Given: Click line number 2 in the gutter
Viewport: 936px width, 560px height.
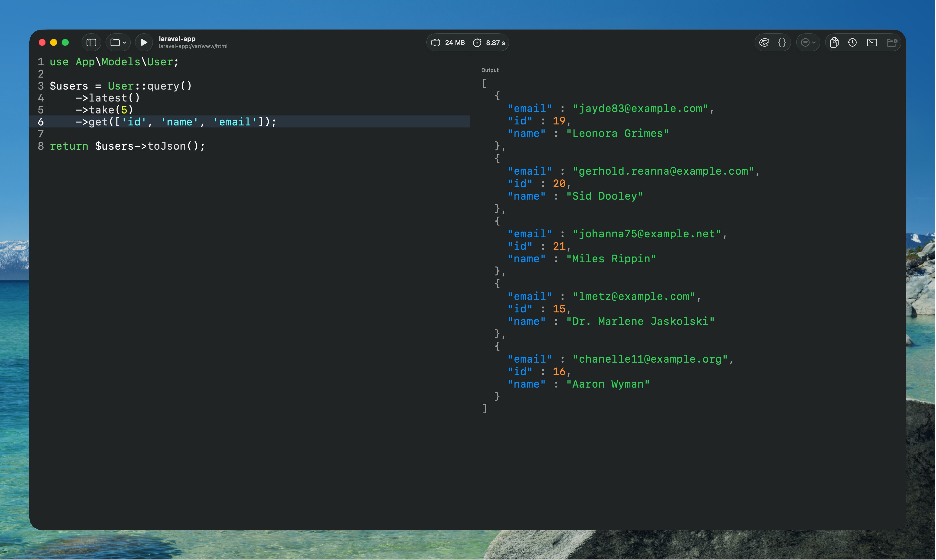Looking at the screenshot, I should [x=41, y=74].
